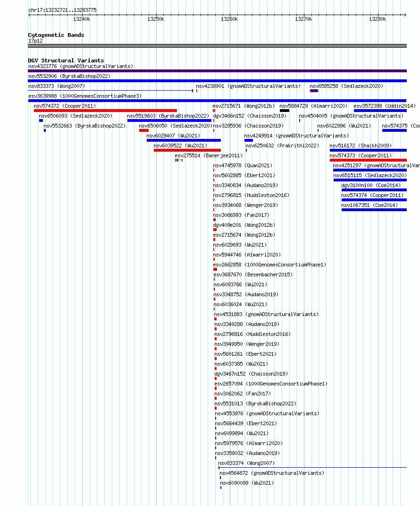Open variant nsv833373 (Wong2007)
This screenshot has height=506, width=420.
tap(57, 86)
